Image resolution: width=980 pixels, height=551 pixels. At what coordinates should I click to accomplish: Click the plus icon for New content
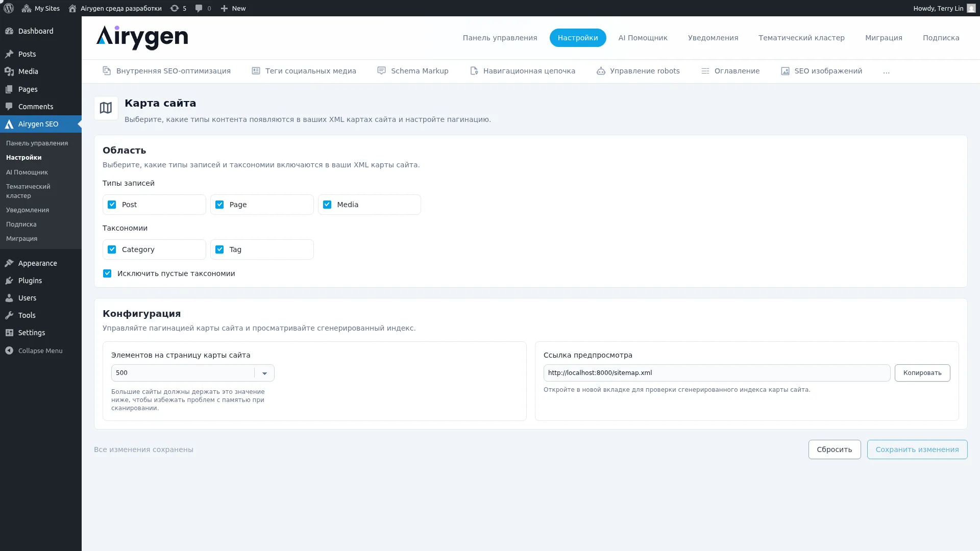tap(224, 8)
